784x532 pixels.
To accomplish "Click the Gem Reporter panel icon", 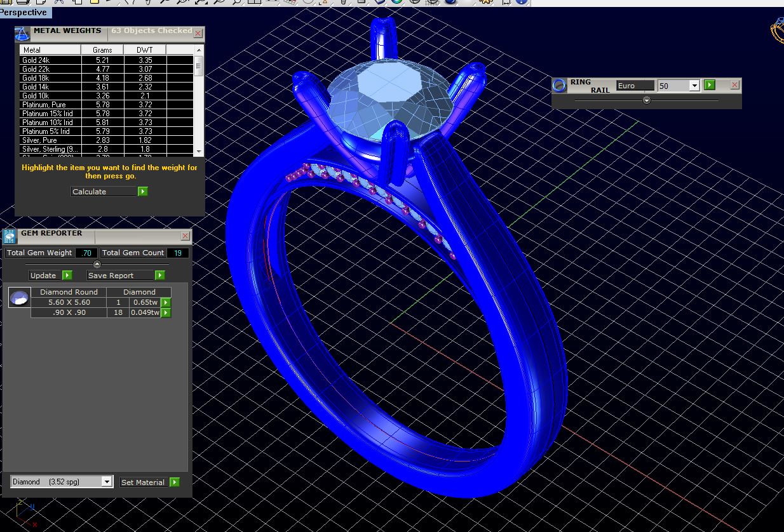I will coord(10,237).
